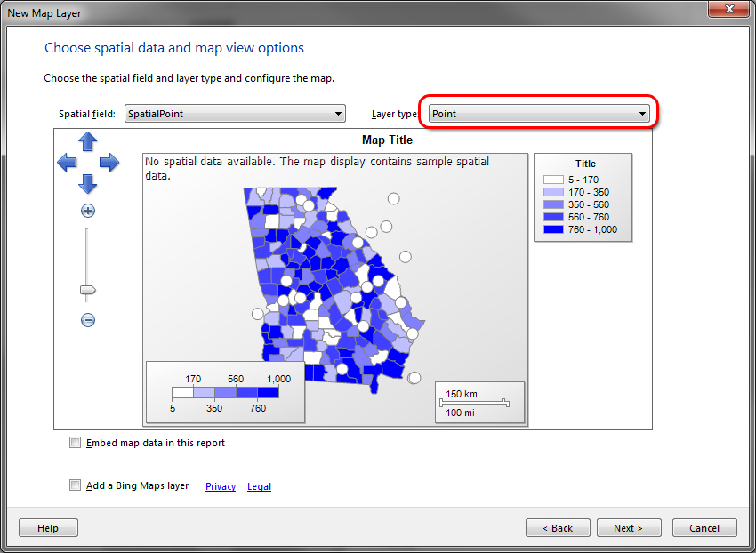This screenshot has height=553, width=756.
Task: Click the zoom in plus icon
Action: pos(88,211)
